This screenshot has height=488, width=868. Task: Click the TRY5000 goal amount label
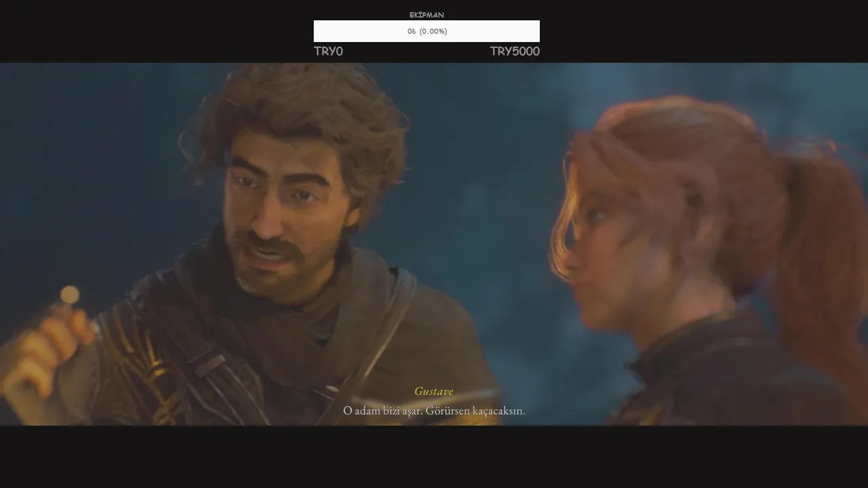click(515, 52)
